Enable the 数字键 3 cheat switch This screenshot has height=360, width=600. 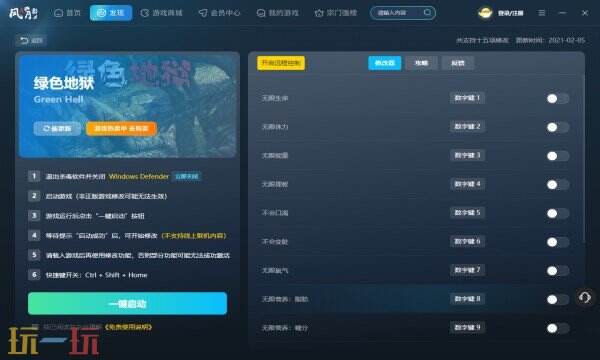click(558, 156)
